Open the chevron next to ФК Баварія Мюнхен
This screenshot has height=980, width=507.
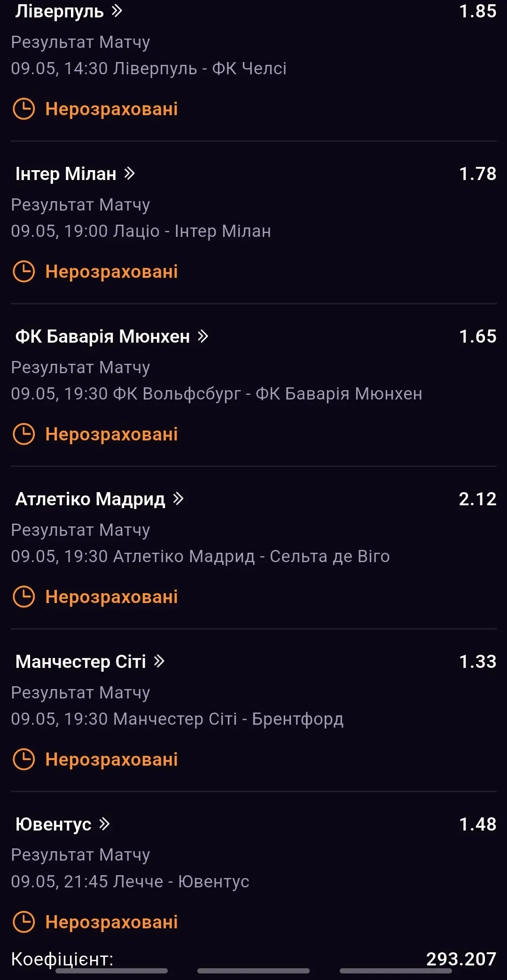(x=203, y=337)
